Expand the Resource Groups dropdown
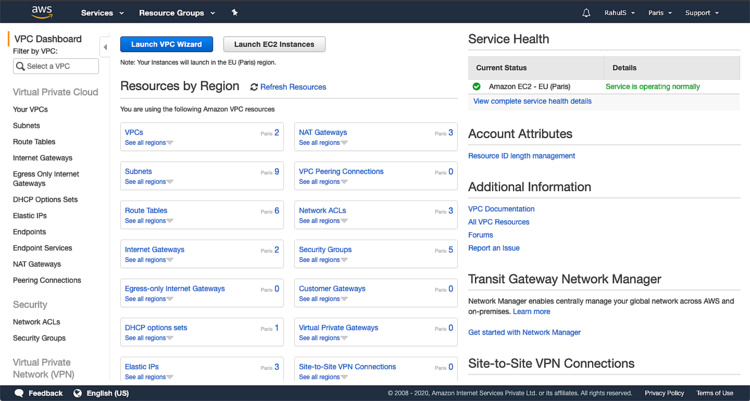Screen dimensions: 750x401 pyautogui.click(x=176, y=13)
